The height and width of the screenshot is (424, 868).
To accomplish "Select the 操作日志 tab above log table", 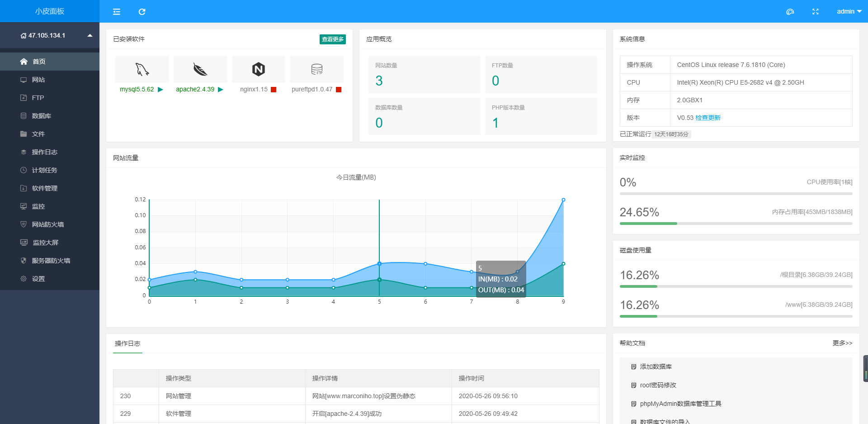I will pos(127,344).
